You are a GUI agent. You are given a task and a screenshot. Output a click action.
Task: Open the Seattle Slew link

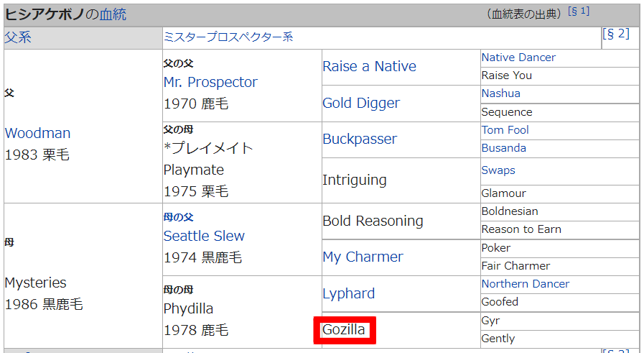pos(204,236)
